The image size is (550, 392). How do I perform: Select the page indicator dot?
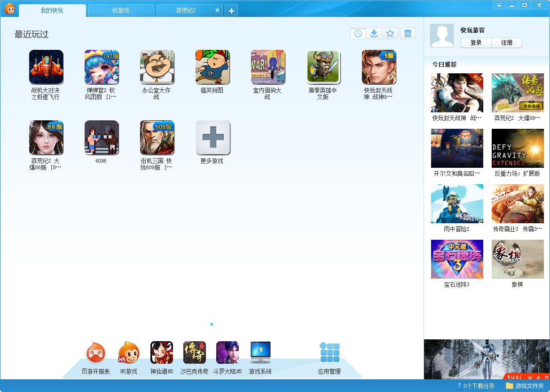coord(212,324)
